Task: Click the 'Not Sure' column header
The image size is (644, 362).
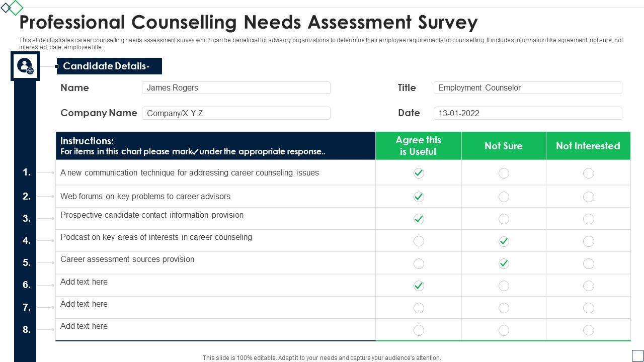Action: (503, 146)
